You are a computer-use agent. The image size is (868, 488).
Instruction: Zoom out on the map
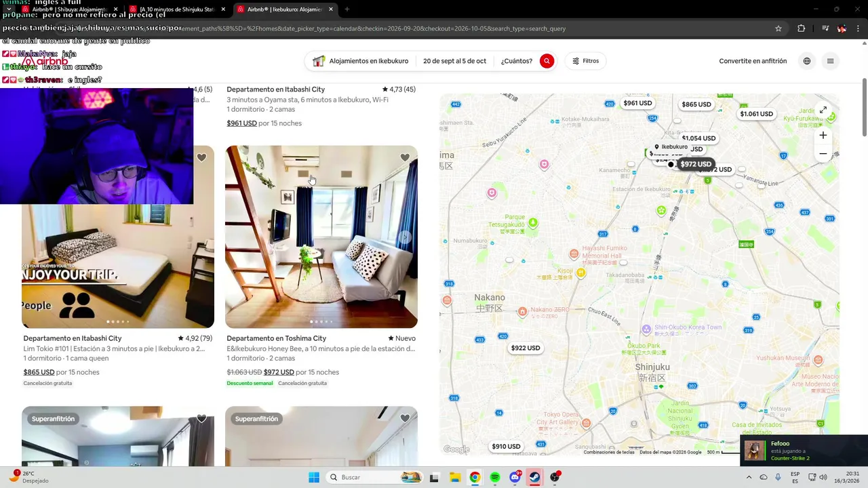pyautogui.click(x=823, y=153)
